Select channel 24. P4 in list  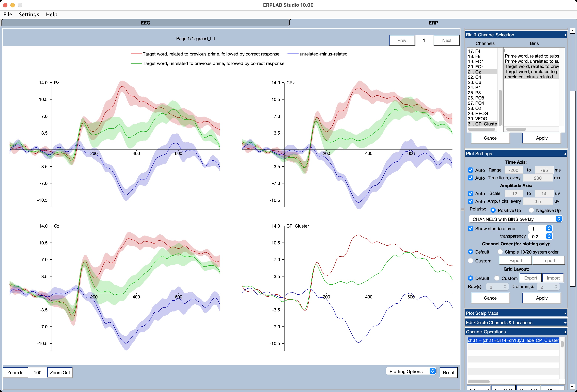click(x=482, y=87)
